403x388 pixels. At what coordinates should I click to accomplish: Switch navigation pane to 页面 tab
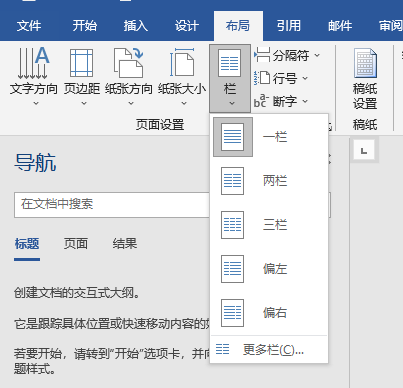pyautogui.click(x=76, y=244)
